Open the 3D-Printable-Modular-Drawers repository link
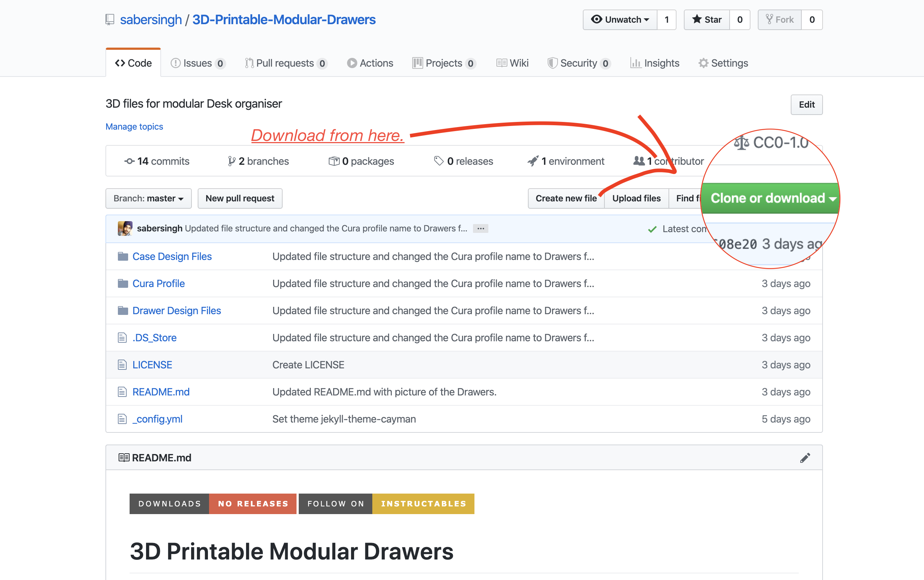The image size is (924, 580). (284, 19)
